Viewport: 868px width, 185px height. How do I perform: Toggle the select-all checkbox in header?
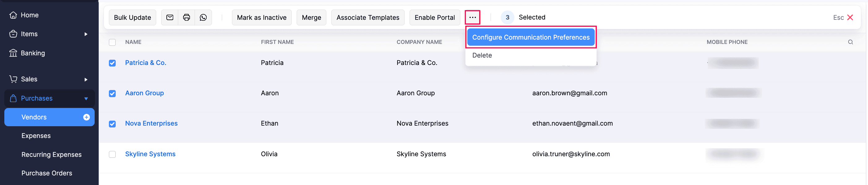(x=112, y=42)
